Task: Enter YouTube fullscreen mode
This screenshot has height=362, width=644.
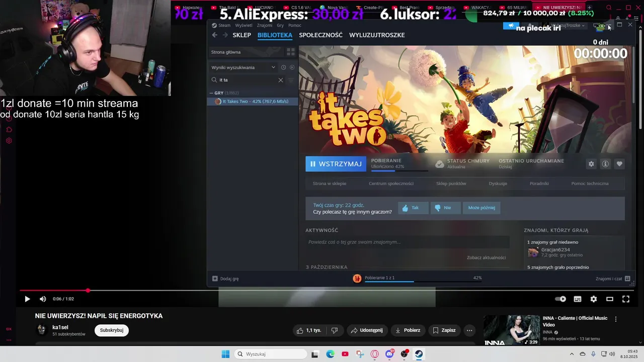Action: point(626,299)
